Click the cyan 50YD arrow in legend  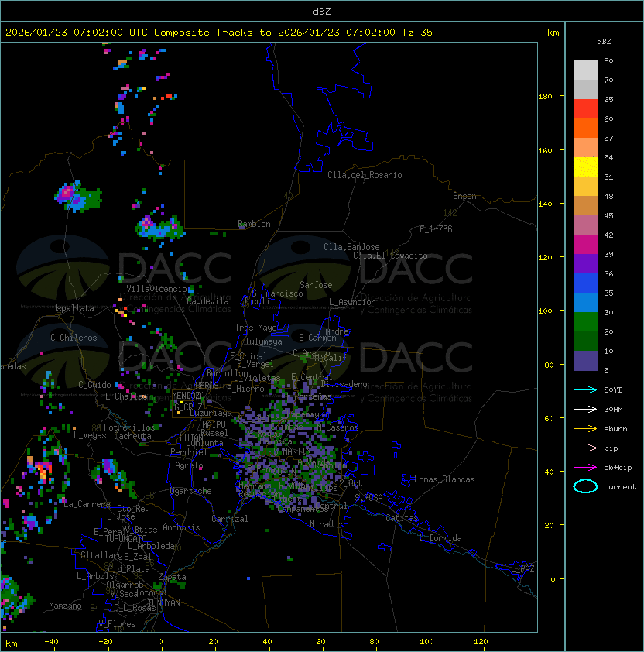coord(585,389)
